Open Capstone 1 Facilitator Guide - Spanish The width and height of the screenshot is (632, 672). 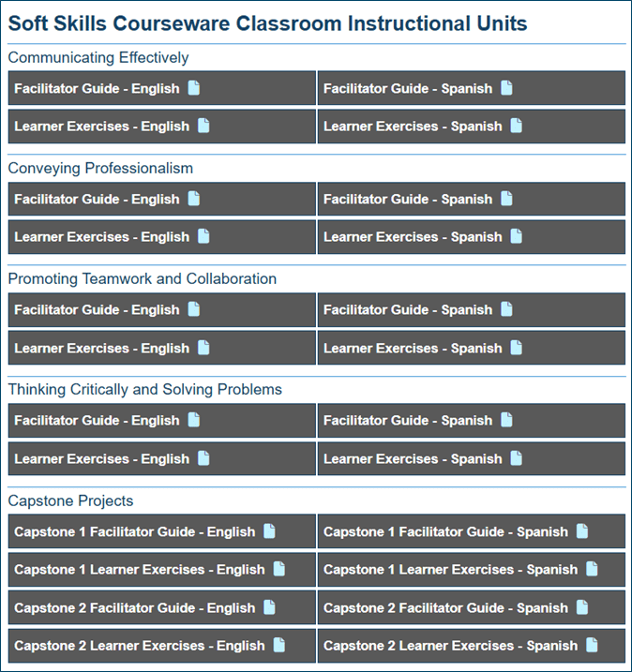[445, 532]
